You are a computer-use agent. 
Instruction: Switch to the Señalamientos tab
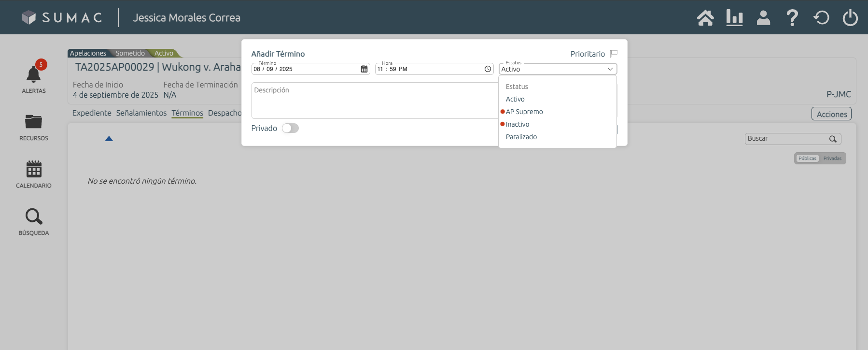pos(141,113)
